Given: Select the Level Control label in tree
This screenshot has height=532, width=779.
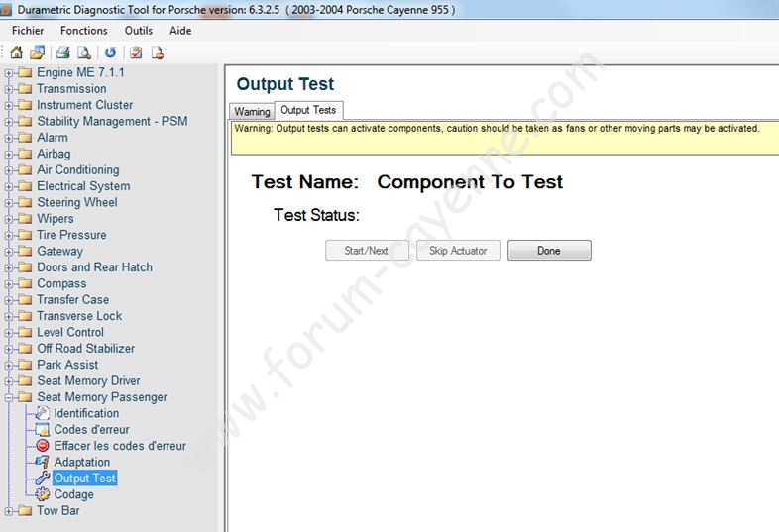Looking at the screenshot, I should click(70, 332).
